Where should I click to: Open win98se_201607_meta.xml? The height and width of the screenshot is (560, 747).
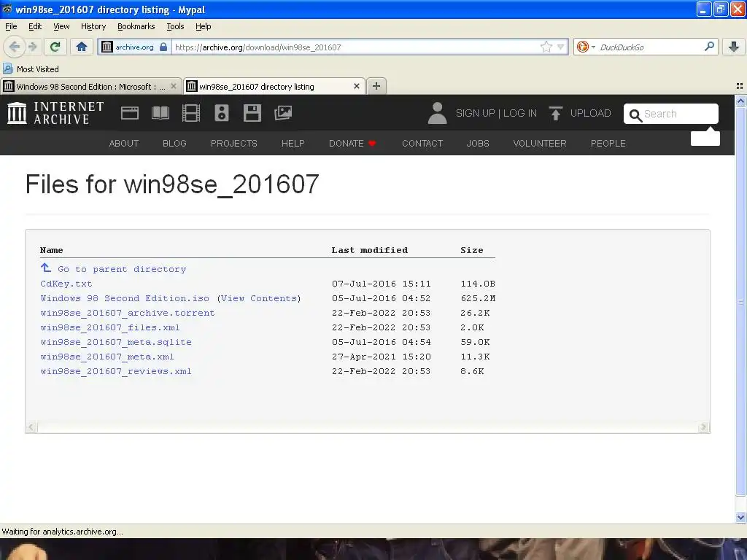[107, 357]
